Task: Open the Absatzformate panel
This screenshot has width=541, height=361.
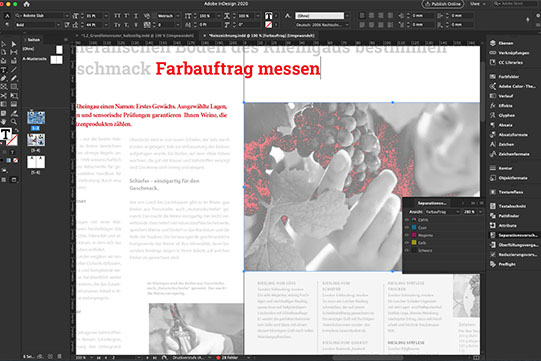Action: tap(512, 135)
